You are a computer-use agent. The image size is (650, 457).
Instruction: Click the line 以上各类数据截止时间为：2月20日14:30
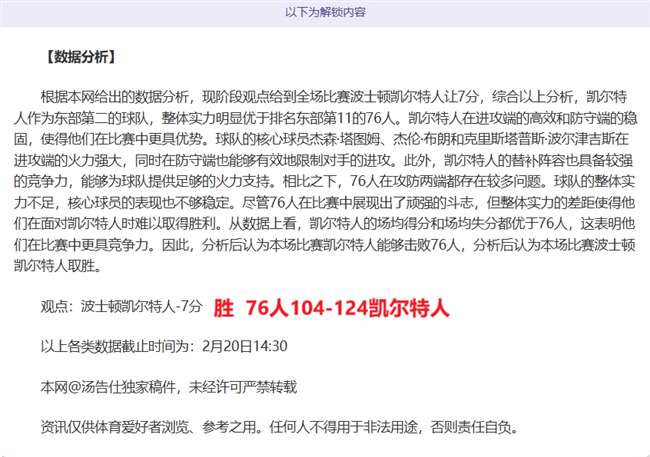click(x=164, y=346)
